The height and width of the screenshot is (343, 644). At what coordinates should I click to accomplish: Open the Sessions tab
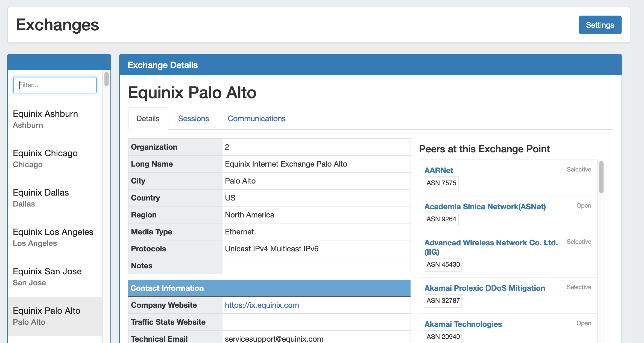click(193, 118)
